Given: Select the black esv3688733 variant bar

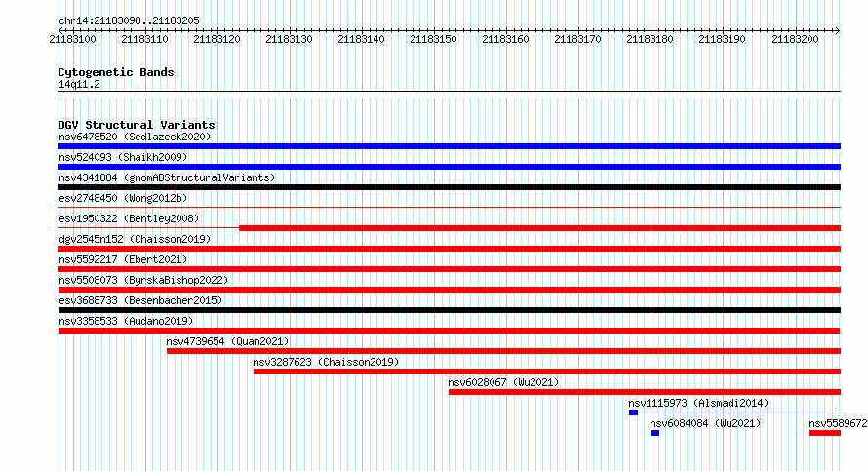Looking at the screenshot, I should 449,310.
